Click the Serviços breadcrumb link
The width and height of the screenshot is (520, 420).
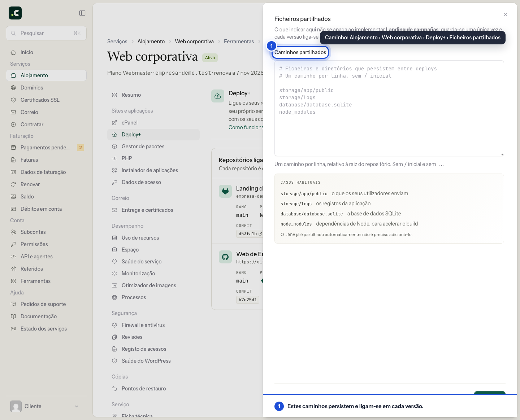click(117, 41)
